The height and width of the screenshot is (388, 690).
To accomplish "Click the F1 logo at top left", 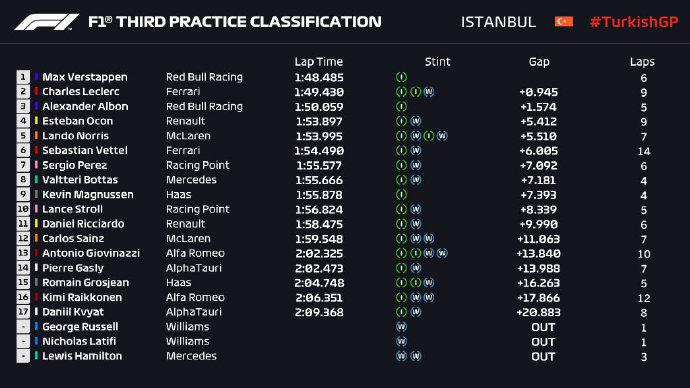I will [47, 22].
